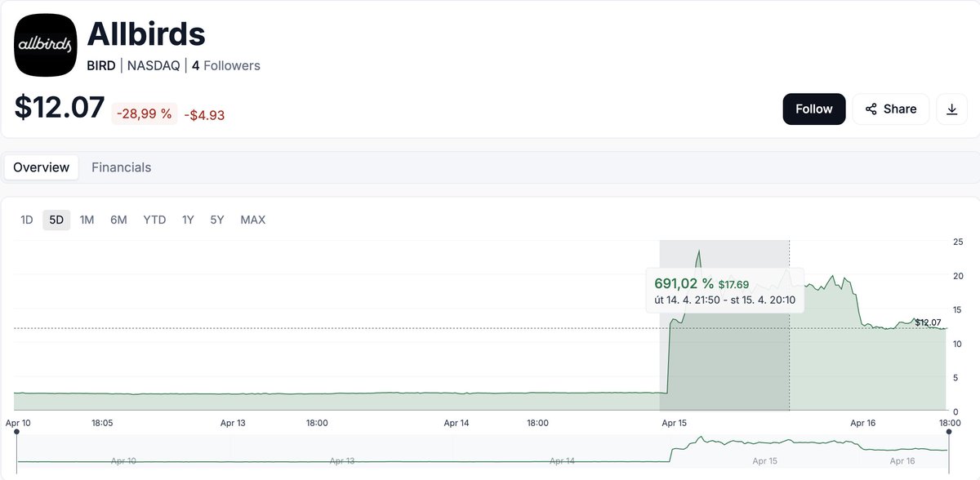Select the 5Y chart range
Image resolution: width=980 pixels, height=480 pixels.
pos(216,220)
